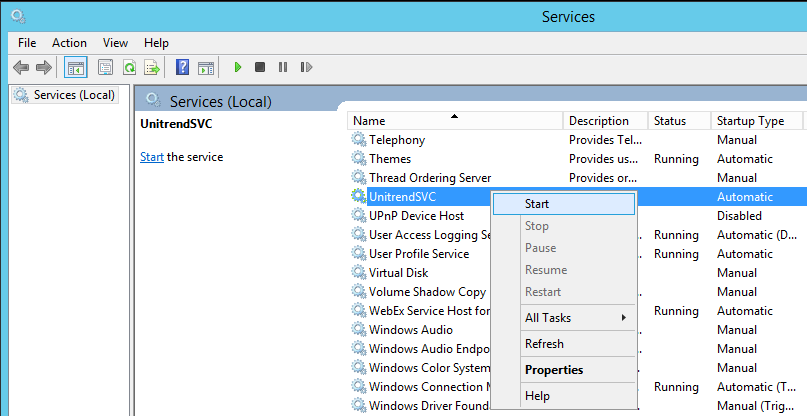This screenshot has height=416, width=807.
Task: Click the Forward arrow toolbar icon
Action: click(44, 67)
